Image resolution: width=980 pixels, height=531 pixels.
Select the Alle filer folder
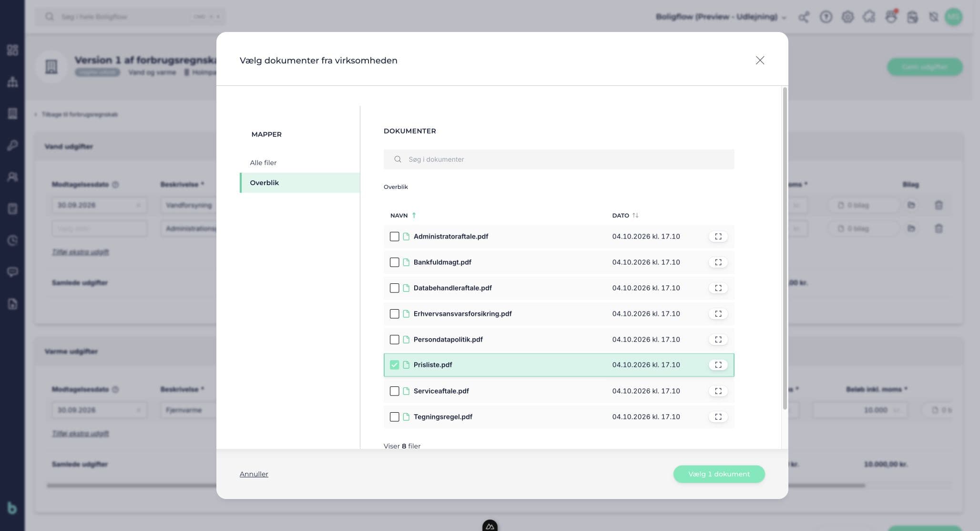[299, 163]
